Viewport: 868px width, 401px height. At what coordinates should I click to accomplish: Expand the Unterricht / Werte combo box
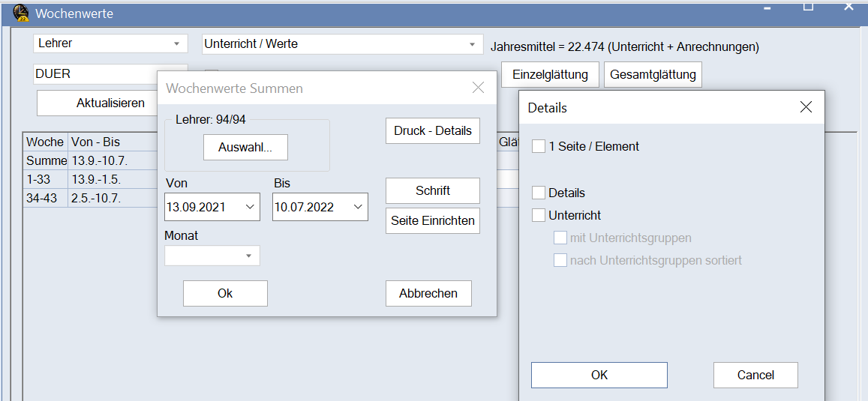[x=472, y=44]
